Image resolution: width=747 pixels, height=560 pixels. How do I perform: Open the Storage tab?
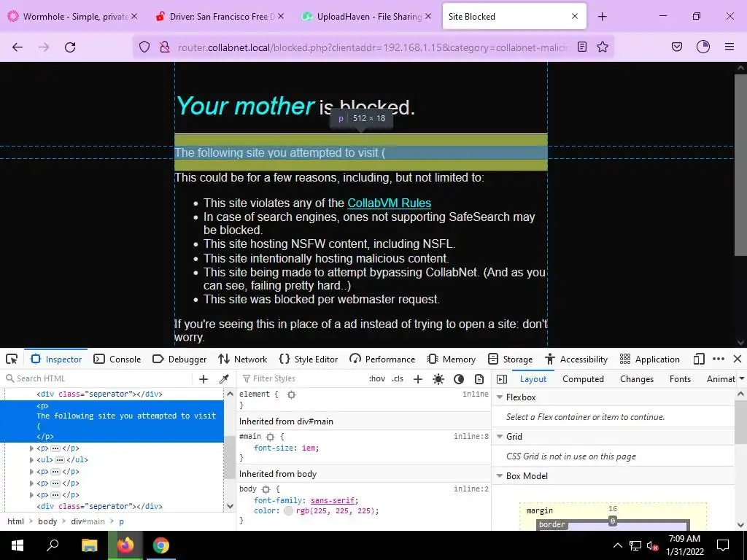point(510,359)
